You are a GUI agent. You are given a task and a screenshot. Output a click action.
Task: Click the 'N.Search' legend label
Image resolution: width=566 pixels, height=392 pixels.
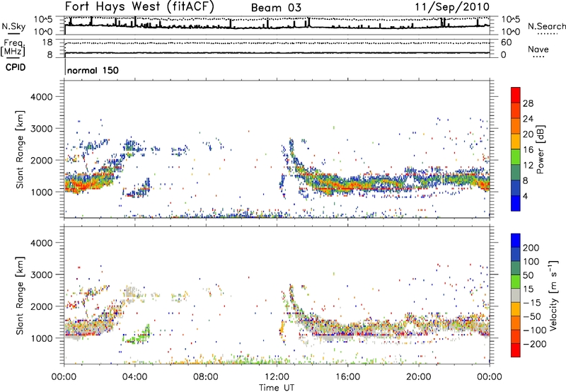pos(547,26)
